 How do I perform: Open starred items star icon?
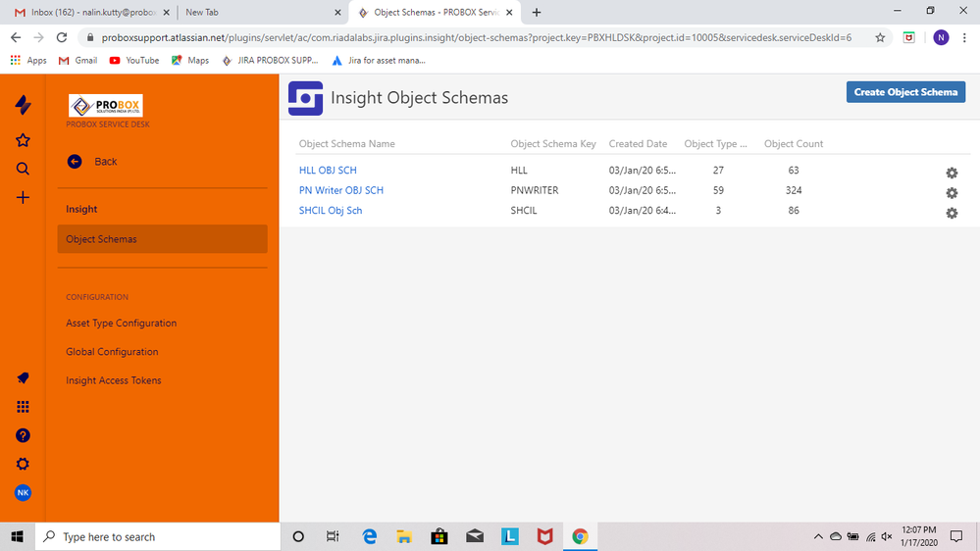click(24, 140)
